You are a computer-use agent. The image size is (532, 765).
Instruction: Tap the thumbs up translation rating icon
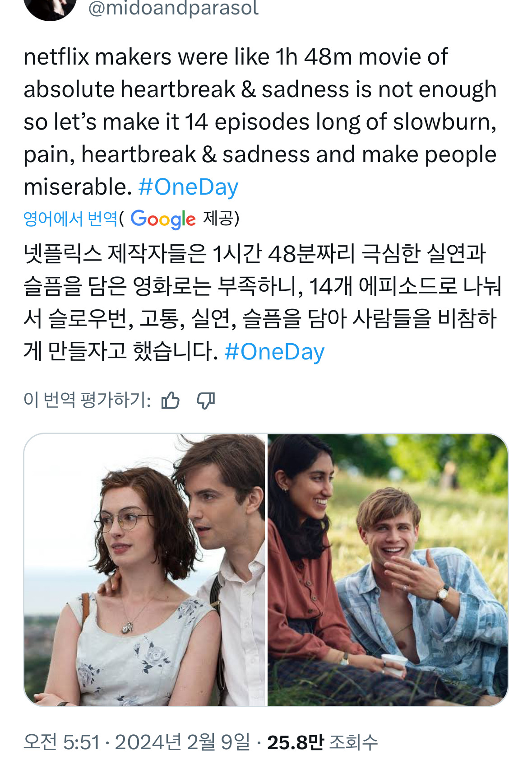pos(170,400)
